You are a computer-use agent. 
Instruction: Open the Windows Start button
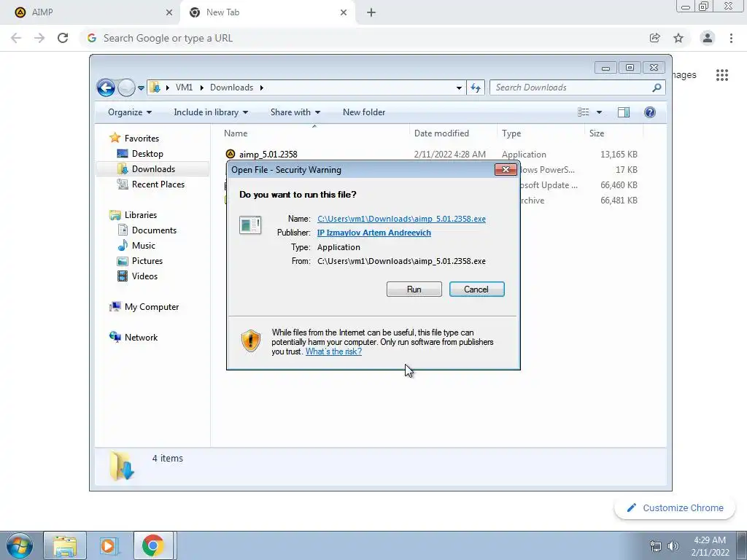tap(20, 545)
